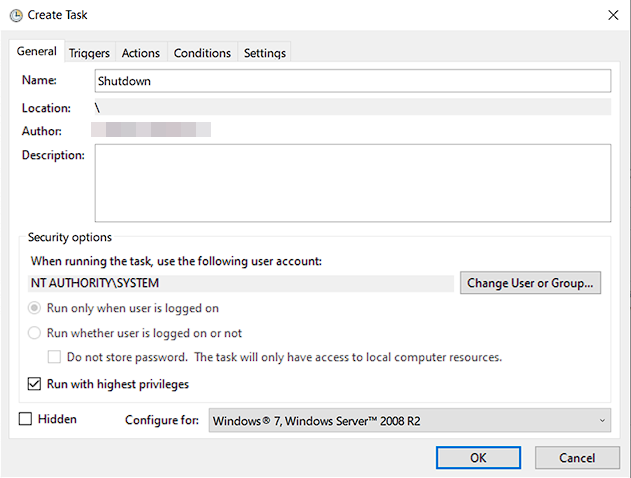631x478 pixels.
Task: Check the Do not store password box
Action: (56, 357)
